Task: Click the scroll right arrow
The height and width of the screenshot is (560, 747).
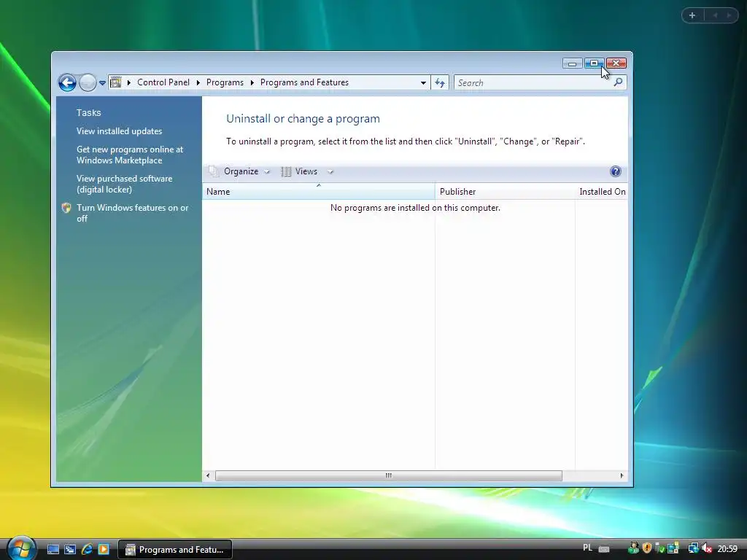Action: coord(622,475)
